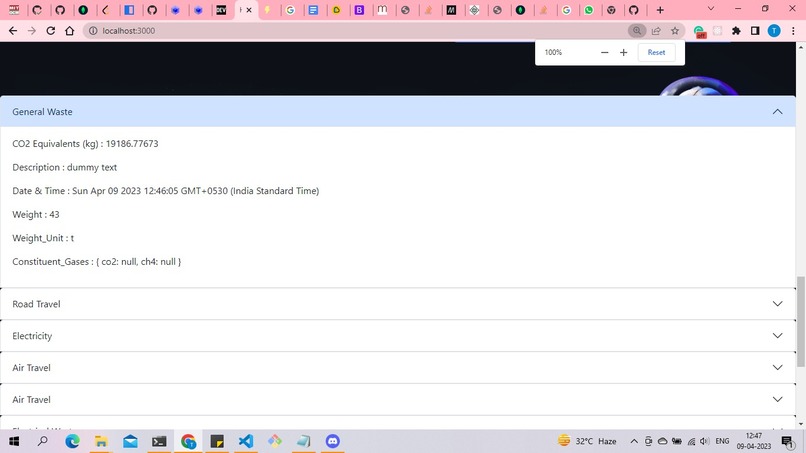Reset the page zoom to default
The image size is (806, 453).
pos(656,52)
